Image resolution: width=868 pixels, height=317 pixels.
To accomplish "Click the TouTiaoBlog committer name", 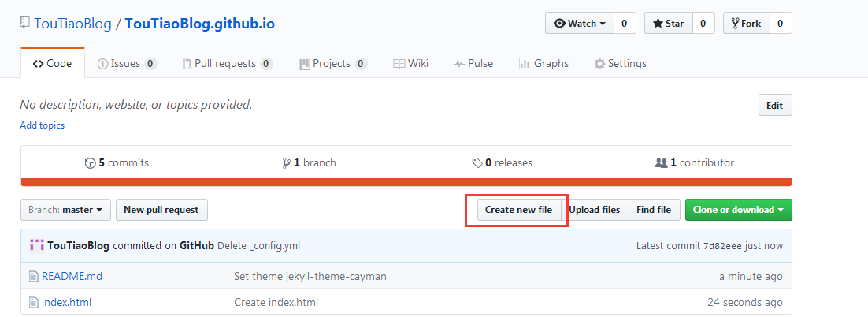I will coord(79,245).
